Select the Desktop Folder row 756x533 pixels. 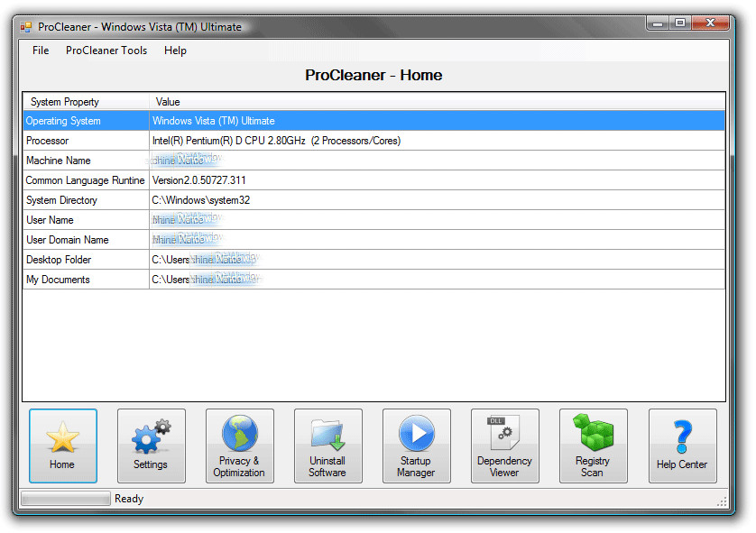374,259
